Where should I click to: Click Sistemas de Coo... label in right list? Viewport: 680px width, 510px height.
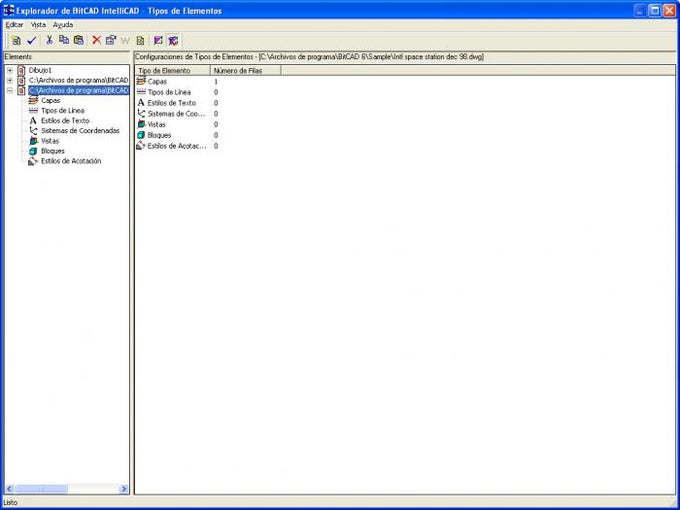(x=177, y=114)
